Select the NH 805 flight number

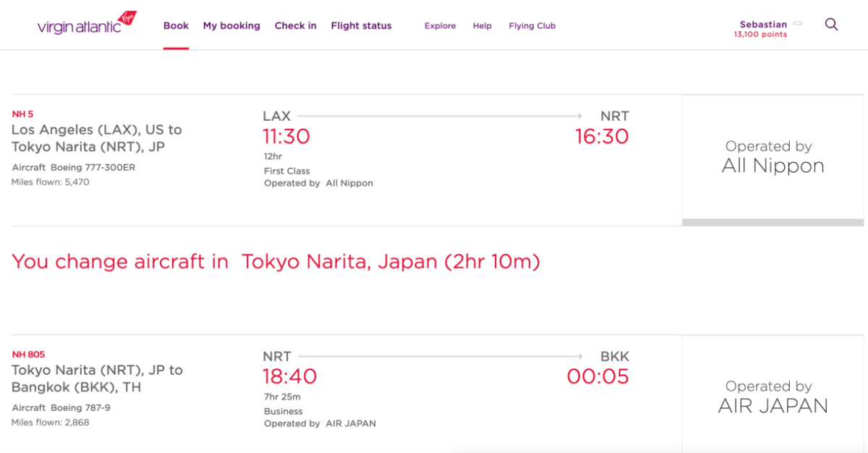28,355
